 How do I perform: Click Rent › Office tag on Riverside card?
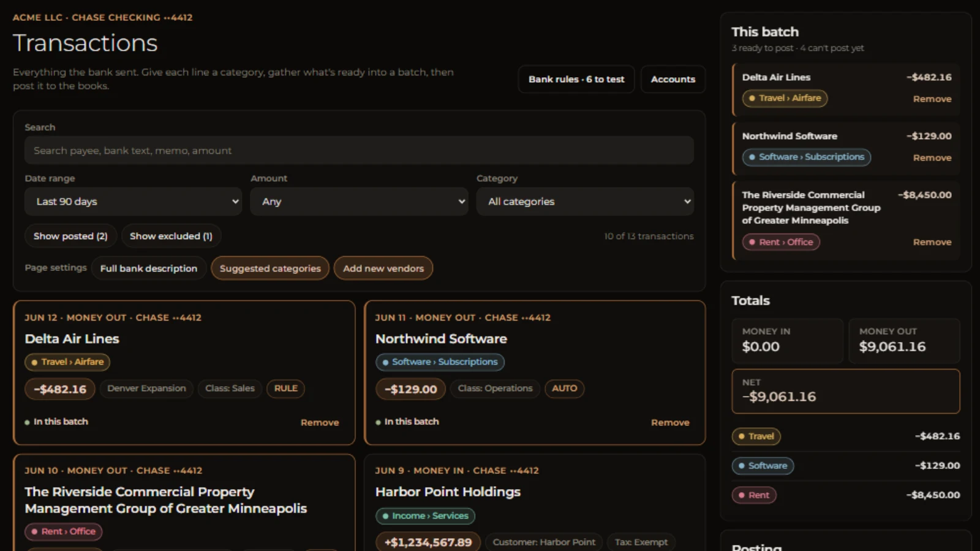[63, 531]
